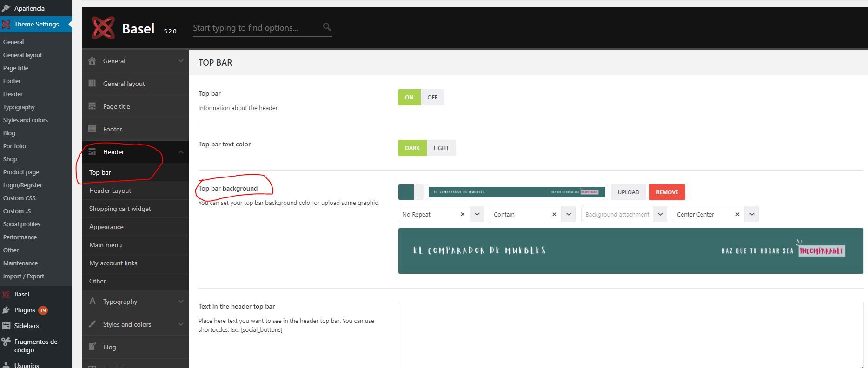Click the small banner thumbnail field

(x=517, y=192)
